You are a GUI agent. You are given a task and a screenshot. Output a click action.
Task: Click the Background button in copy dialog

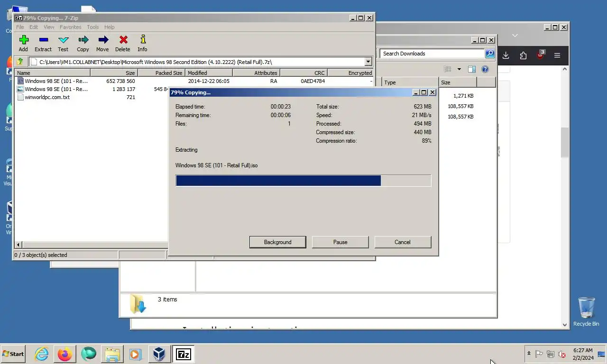click(x=277, y=242)
